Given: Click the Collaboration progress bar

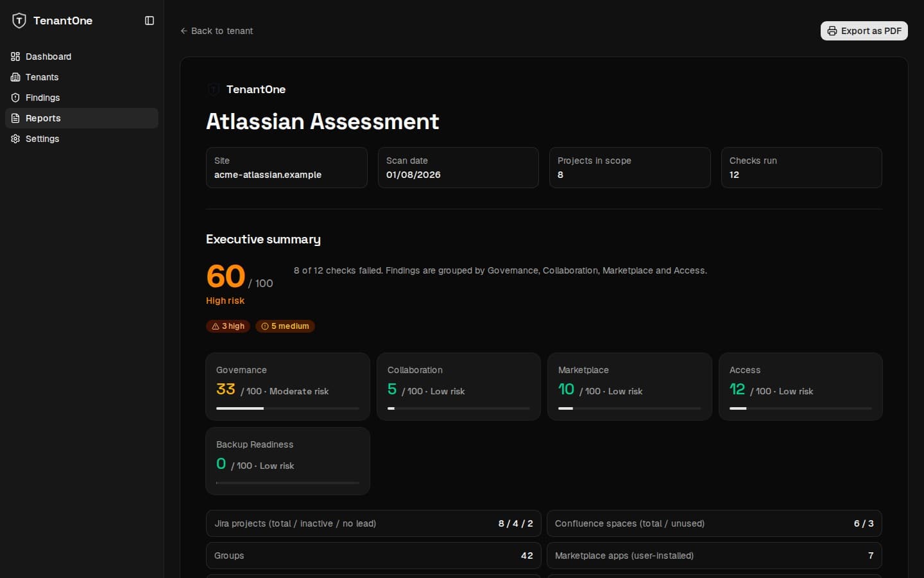Looking at the screenshot, I should click(459, 408).
